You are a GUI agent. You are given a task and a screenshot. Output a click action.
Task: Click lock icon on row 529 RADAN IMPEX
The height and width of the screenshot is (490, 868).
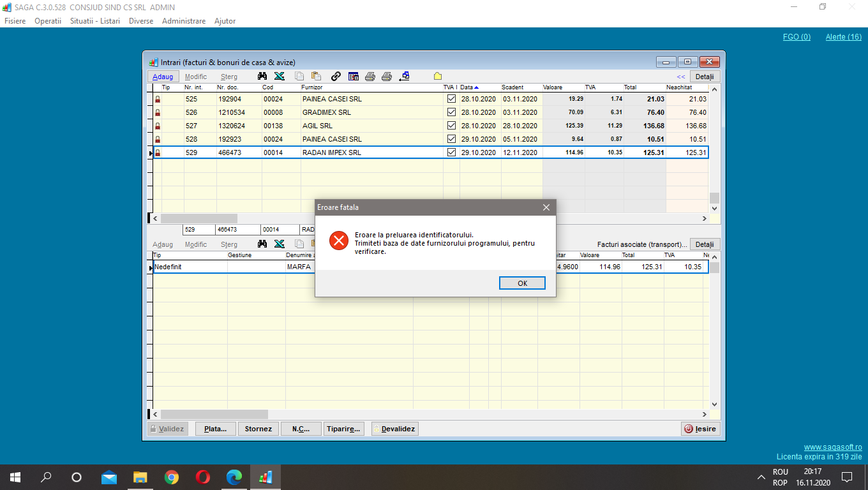coord(158,153)
